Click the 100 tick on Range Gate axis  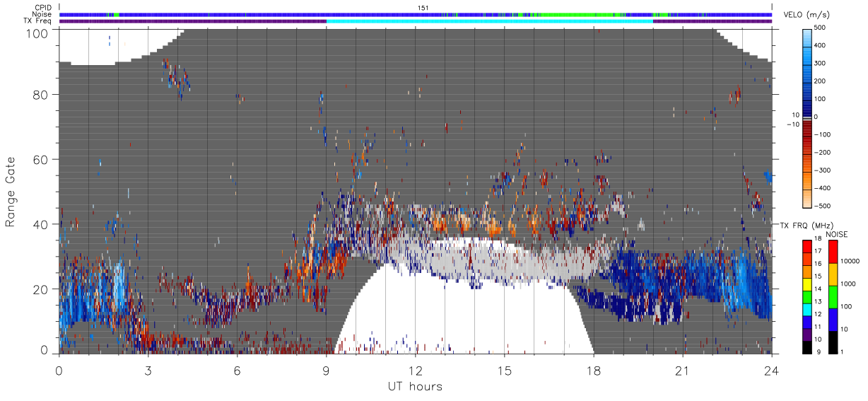(x=37, y=33)
